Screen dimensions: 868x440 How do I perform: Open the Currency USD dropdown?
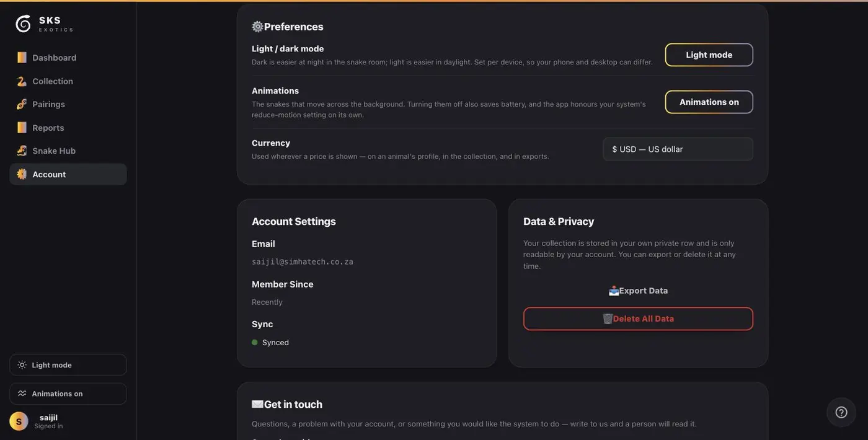pyautogui.click(x=678, y=149)
